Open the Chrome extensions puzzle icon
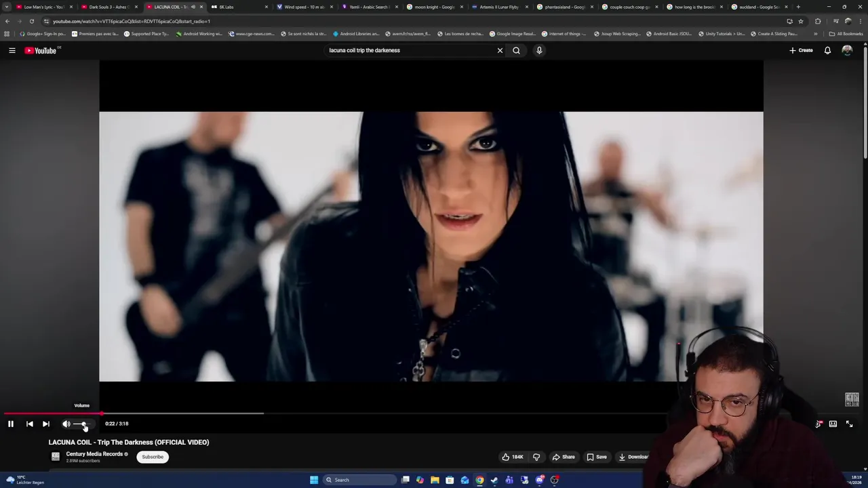 [x=817, y=21]
